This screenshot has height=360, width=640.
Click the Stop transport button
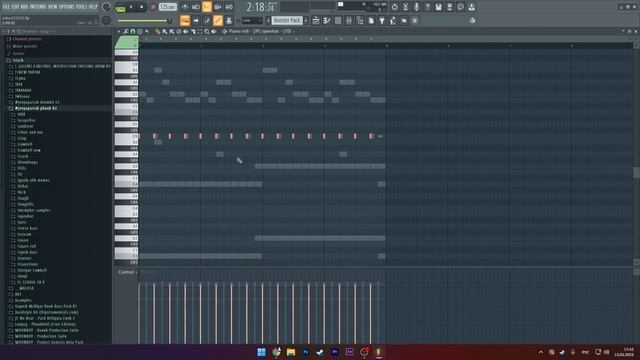[142, 7]
